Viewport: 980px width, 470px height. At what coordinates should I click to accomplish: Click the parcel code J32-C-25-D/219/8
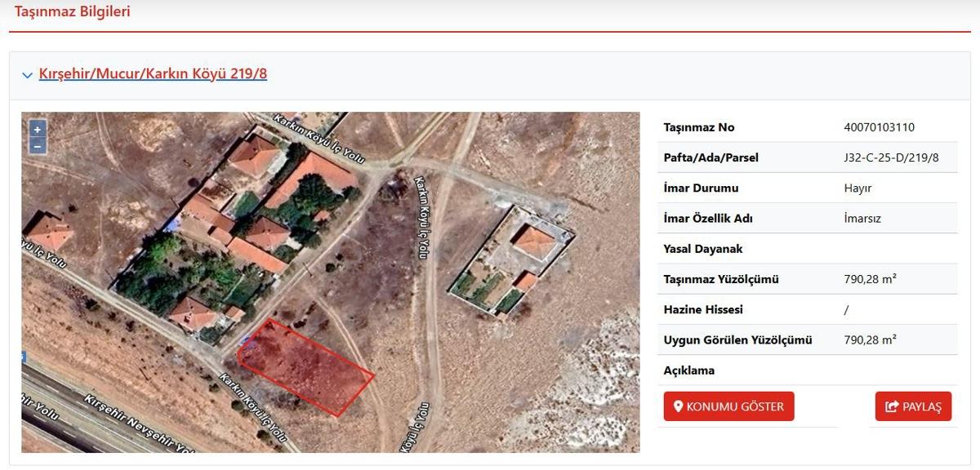pyautogui.click(x=891, y=157)
